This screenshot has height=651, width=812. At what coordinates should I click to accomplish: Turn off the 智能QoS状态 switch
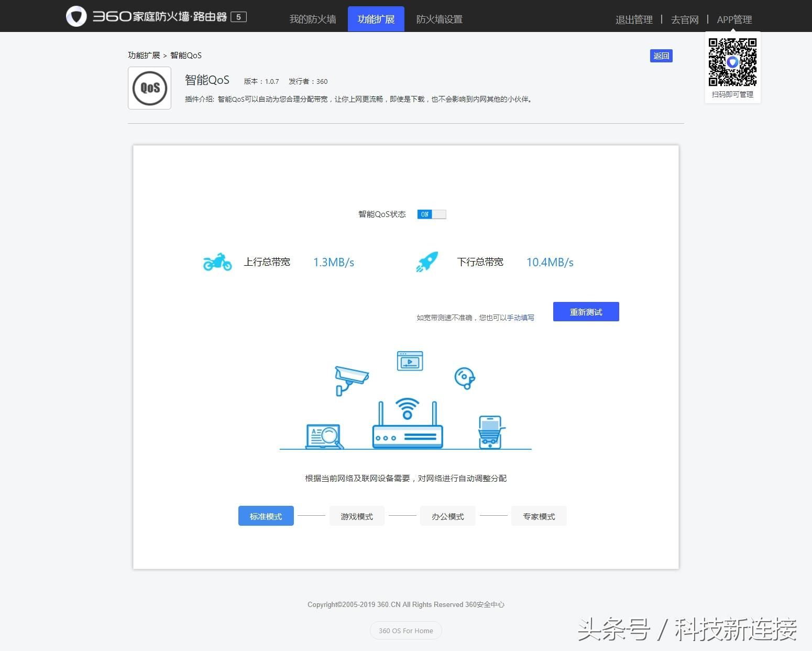click(x=432, y=214)
